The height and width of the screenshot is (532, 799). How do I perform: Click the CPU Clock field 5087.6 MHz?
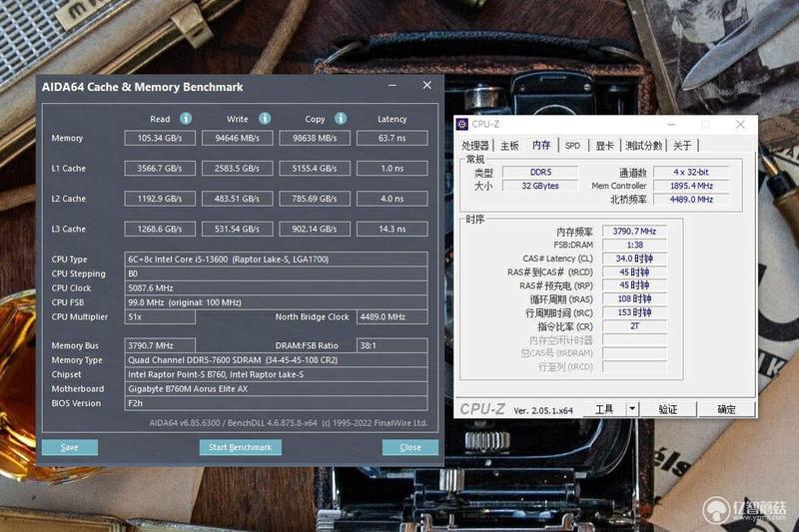pyautogui.click(x=276, y=287)
